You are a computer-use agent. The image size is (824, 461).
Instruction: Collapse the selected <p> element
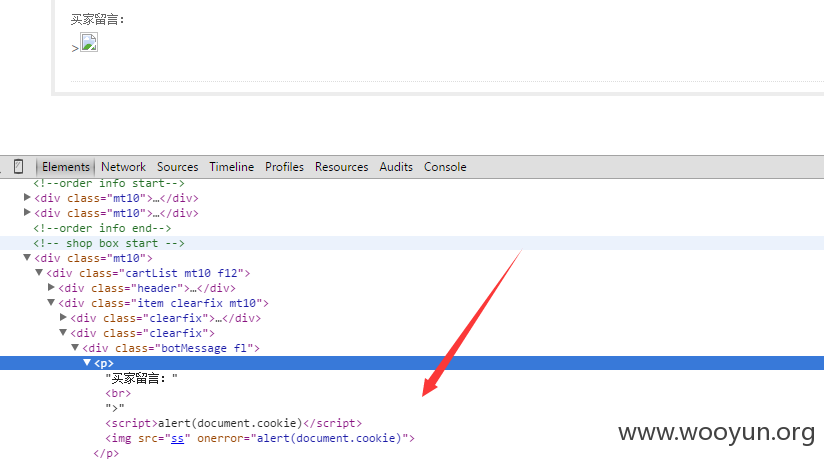[87, 362]
